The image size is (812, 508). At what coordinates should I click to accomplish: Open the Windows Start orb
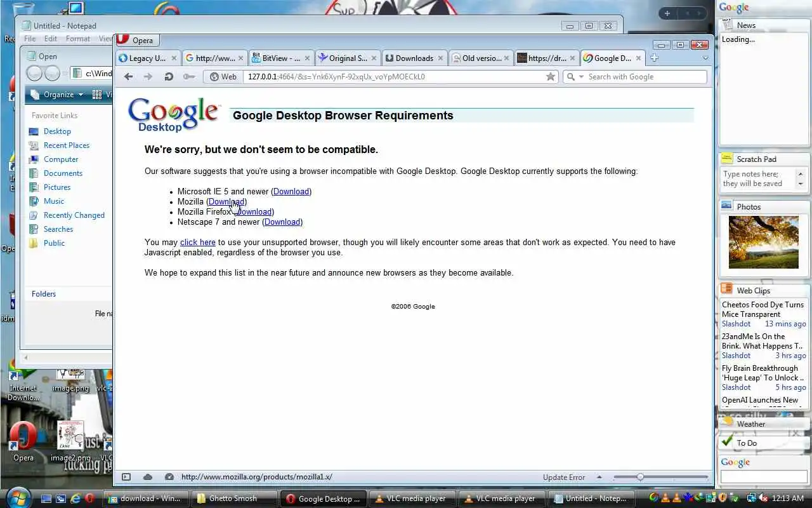tap(17, 497)
